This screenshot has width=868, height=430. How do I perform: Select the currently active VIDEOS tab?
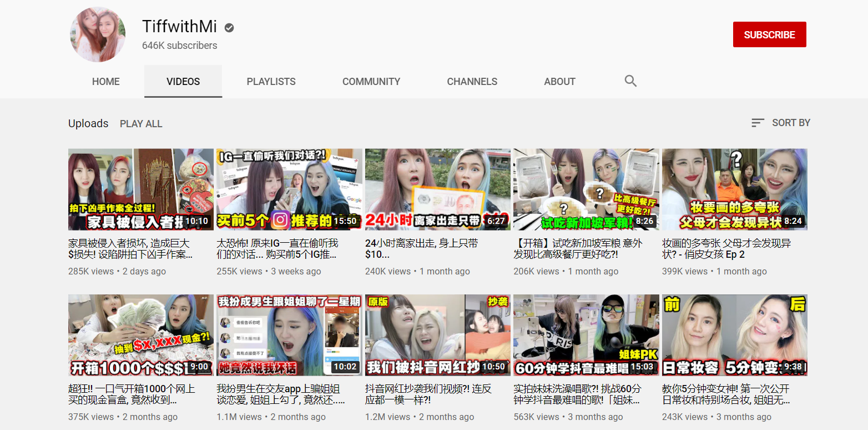click(183, 81)
